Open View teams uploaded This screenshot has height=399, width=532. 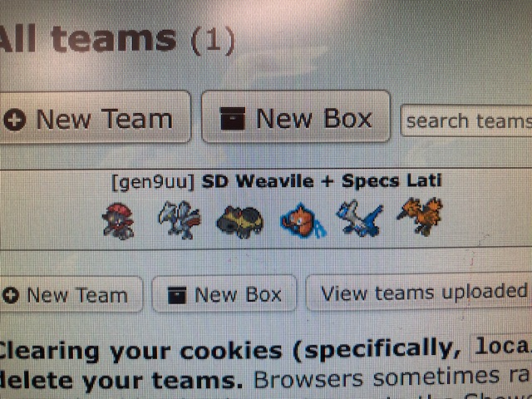coord(419,293)
